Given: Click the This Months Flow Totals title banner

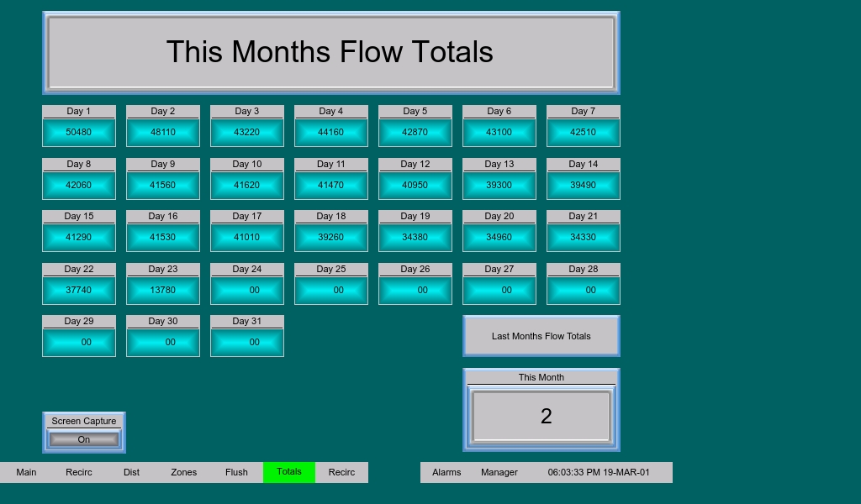Looking at the screenshot, I should pos(330,52).
